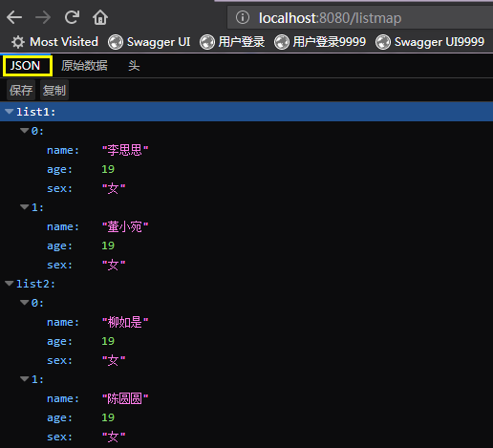Collapse item 1 under list2
This screenshot has width=493, height=448.
tap(24, 379)
